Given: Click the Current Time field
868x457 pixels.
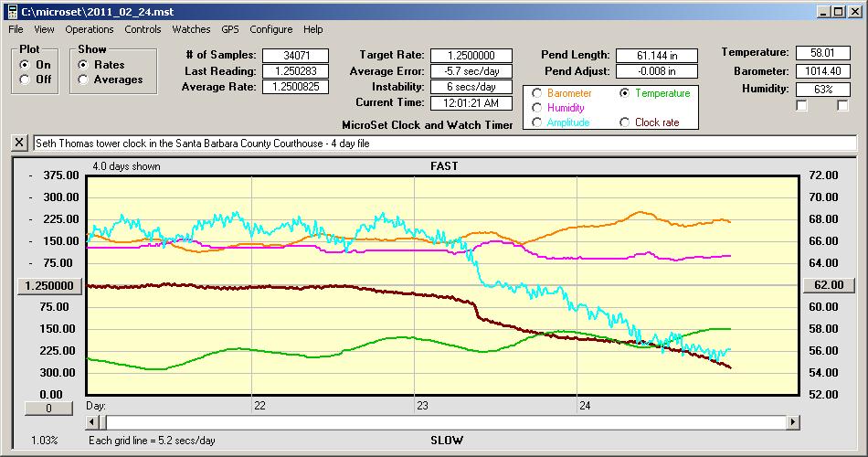Looking at the screenshot, I should pyautogui.click(x=471, y=103).
